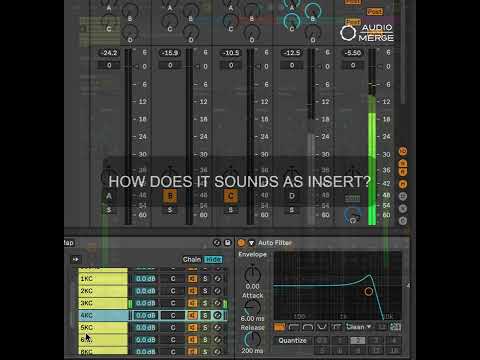Toggle the track Delay section show button (D)

403,196
